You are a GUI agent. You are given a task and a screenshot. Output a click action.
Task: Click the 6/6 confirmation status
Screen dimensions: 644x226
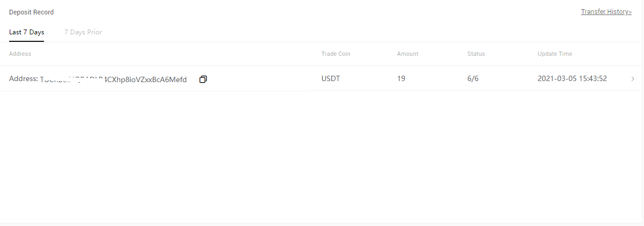tap(473, 79)
